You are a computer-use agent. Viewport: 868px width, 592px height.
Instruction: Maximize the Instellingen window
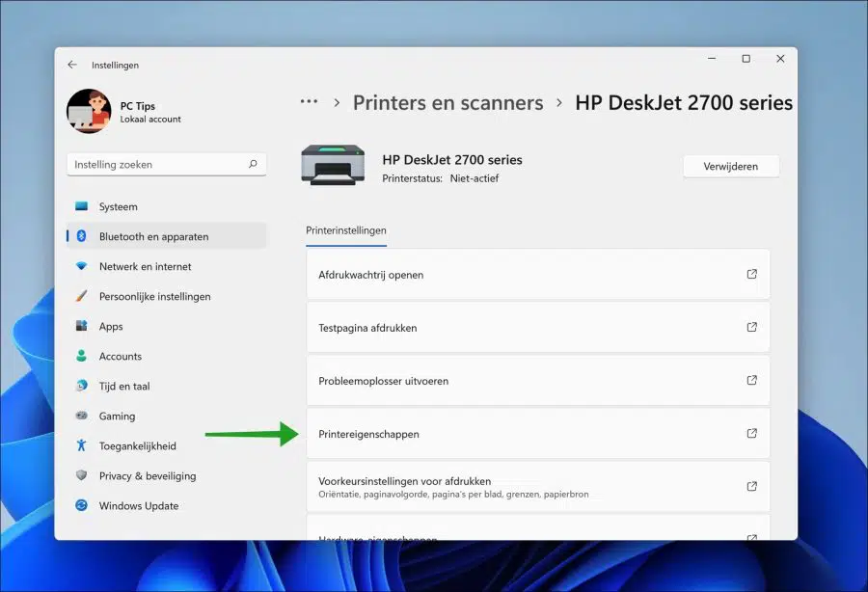(746, 58)
